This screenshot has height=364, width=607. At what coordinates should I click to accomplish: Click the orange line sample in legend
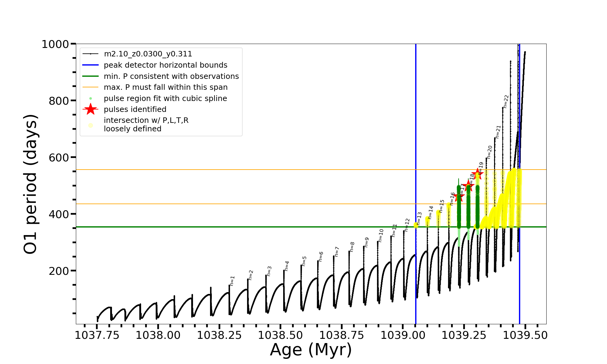(90, 87)
